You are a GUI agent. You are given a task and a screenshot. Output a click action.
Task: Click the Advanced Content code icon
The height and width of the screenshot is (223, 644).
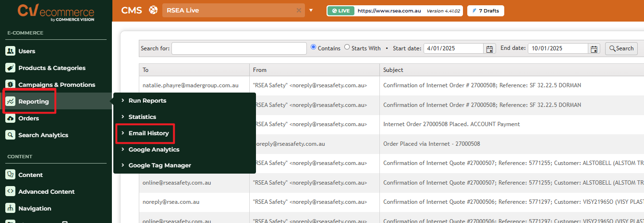(10, 191)
